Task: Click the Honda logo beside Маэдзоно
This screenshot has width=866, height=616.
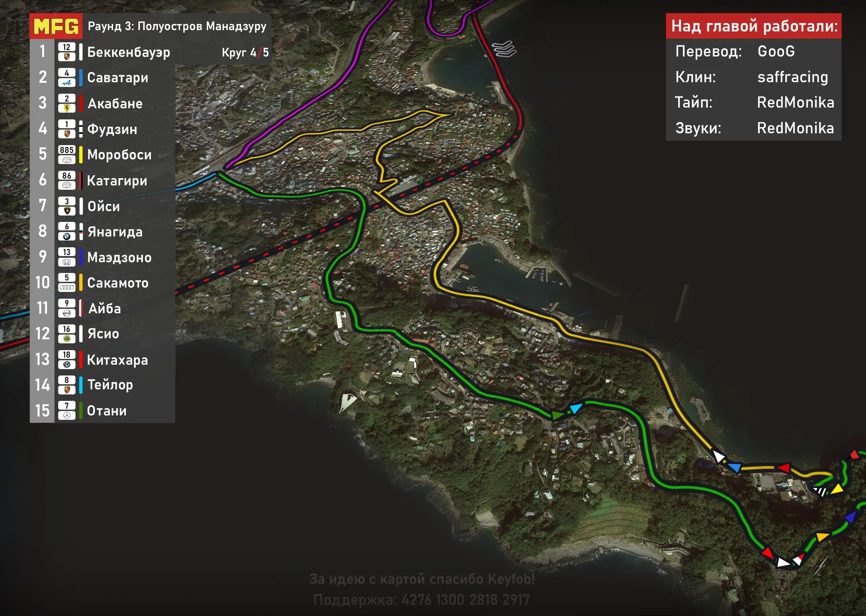Action: point(66,262)
